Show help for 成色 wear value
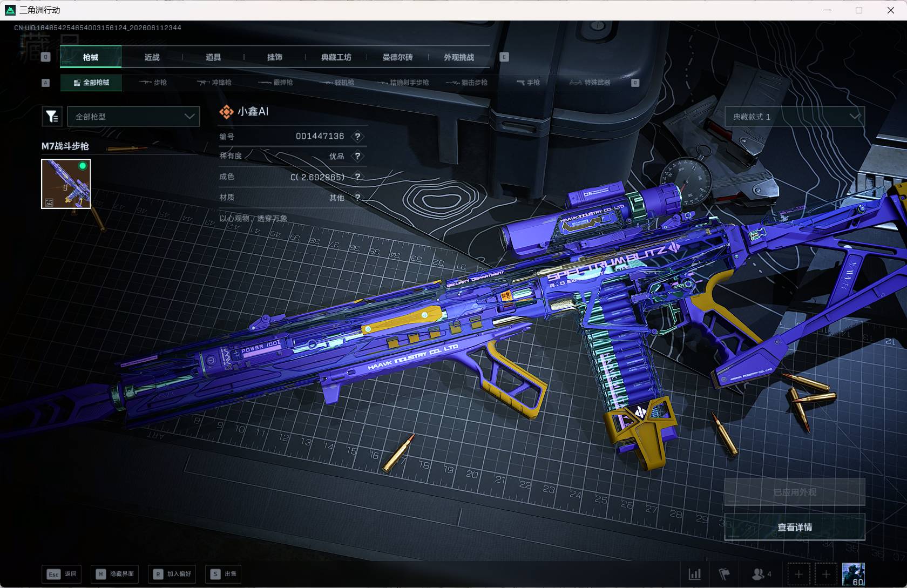Image resolution: width=907 pixels, height=588 pixels. pos(357,177)
